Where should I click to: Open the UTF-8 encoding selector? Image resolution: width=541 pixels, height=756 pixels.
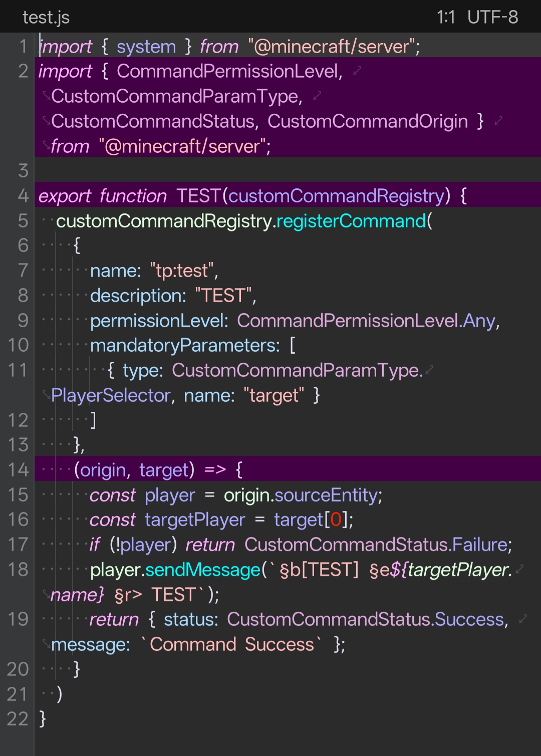(x=492, y=18)
